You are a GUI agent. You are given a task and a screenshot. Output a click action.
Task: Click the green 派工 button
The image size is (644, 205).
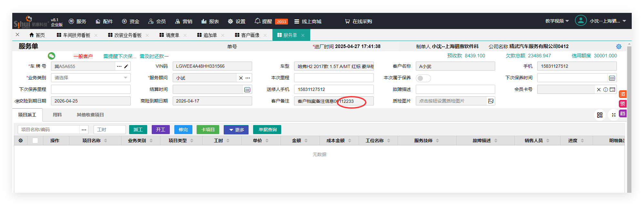(x=138, y=130)
